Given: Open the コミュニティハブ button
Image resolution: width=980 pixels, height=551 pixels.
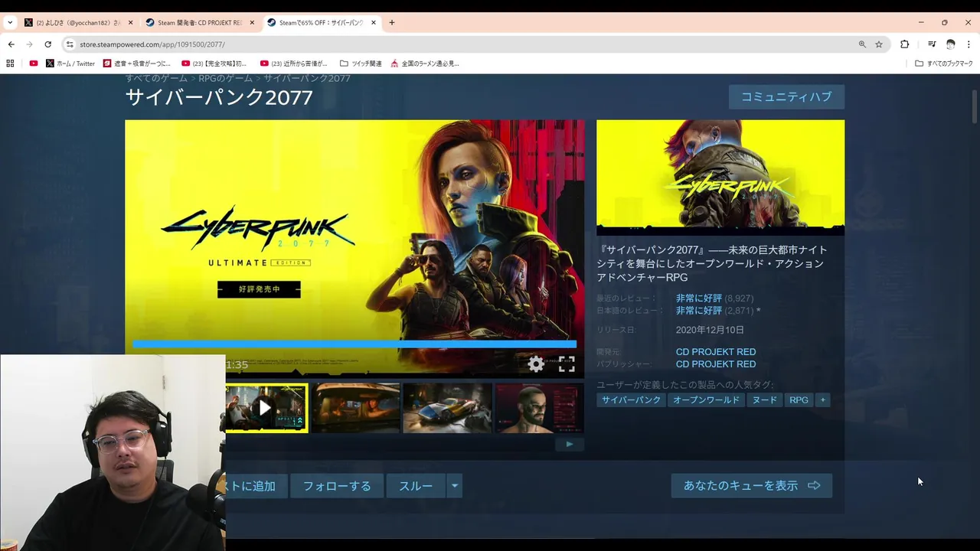Looking at the screenshot, I should [x=786, y=96].
